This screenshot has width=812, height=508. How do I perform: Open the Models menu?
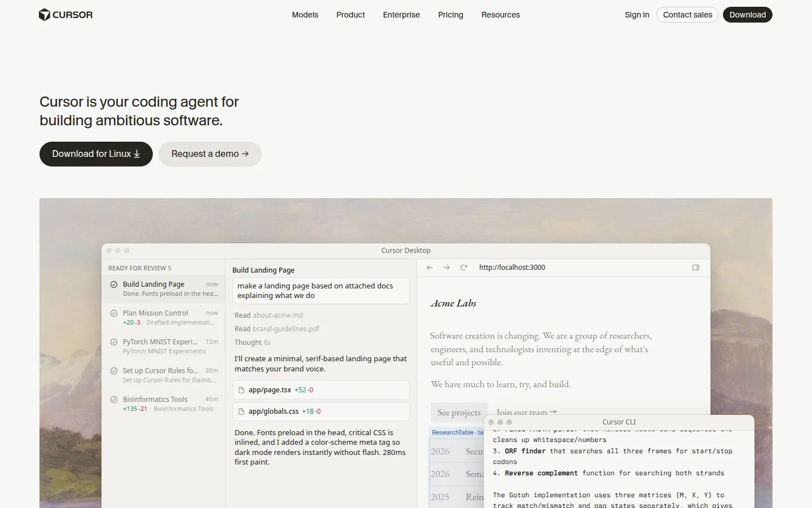point(305,15)
